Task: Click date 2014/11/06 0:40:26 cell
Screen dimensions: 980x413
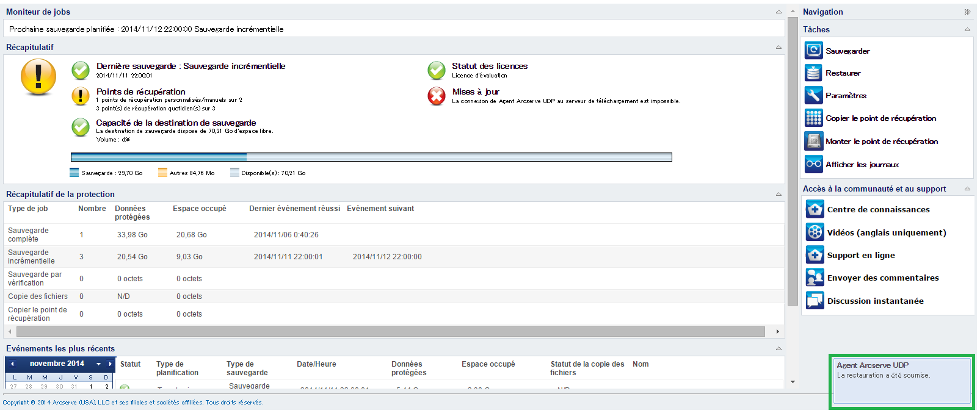Action: point(286,235)
